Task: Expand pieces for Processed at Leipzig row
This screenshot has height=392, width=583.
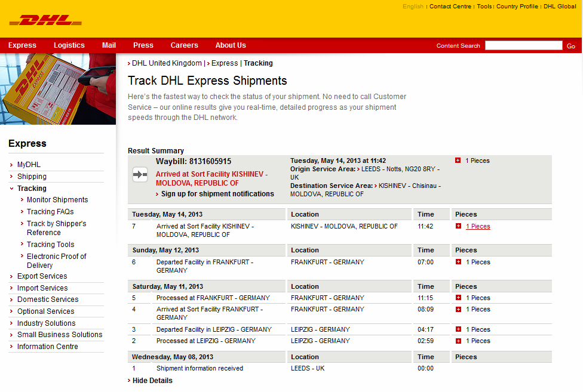Action: point(458,341)
